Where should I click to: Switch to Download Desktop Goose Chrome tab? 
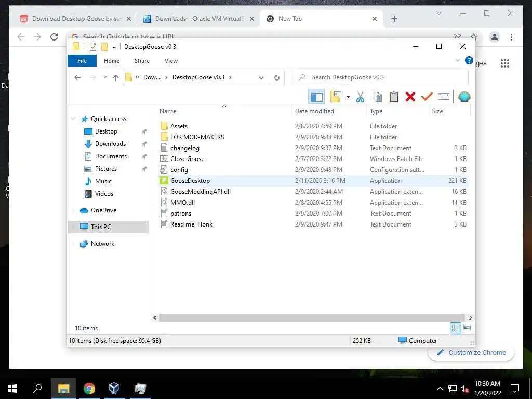tap(75, 19)
